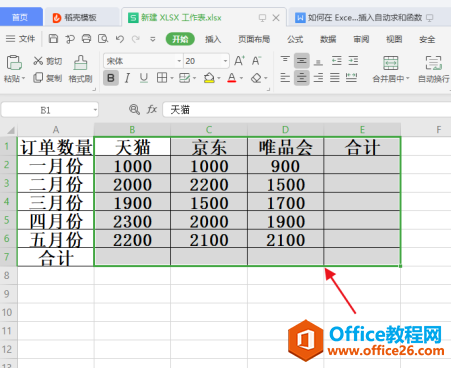Select row 8 header

tap(7, 275)
